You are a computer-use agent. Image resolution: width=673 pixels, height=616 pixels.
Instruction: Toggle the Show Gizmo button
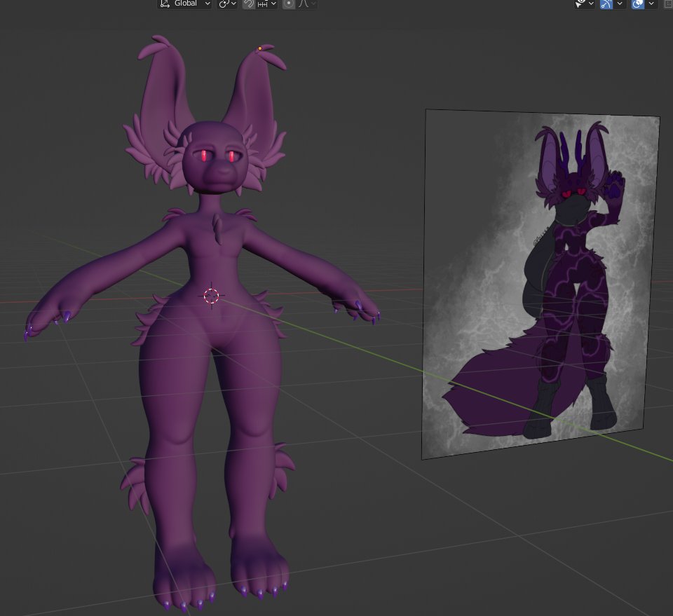(x=606, y=4)
